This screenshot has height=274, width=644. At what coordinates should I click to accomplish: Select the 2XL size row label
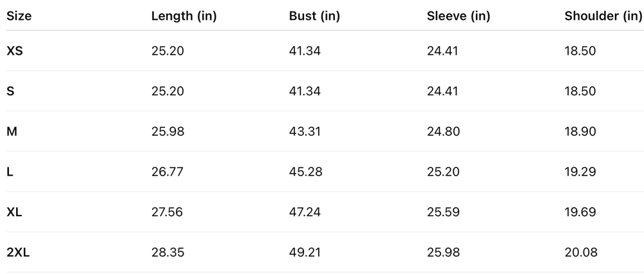[x=18, y=253]
